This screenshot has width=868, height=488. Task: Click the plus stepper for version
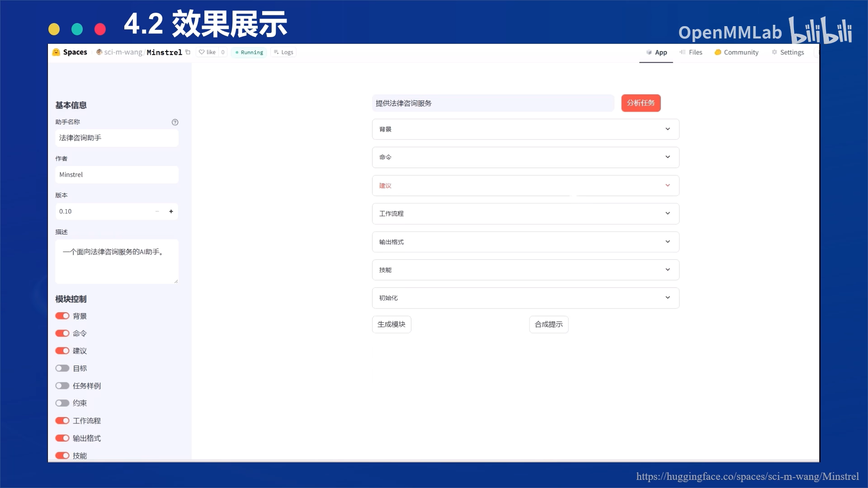(171, 211)
